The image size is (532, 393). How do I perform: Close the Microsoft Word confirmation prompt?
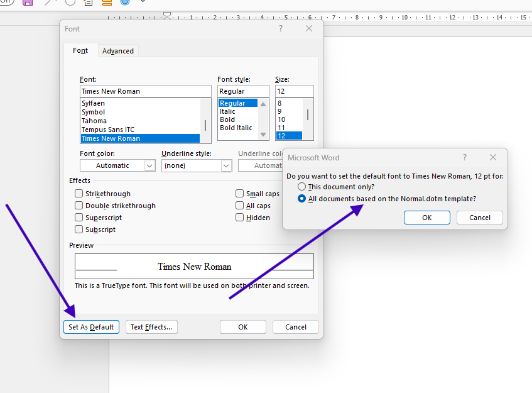coord(493,157)
